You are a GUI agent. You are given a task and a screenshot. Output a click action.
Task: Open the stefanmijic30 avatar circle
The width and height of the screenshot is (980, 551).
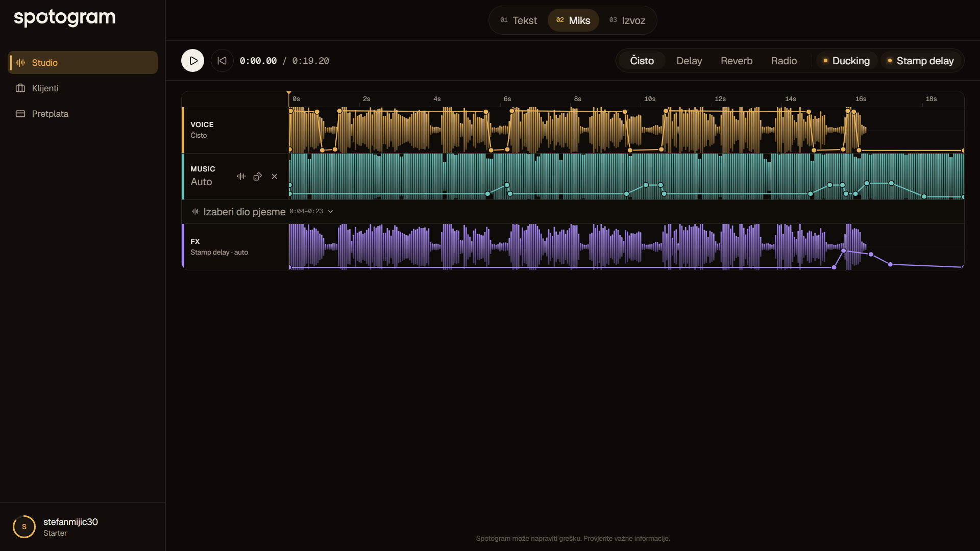(24, 527)
